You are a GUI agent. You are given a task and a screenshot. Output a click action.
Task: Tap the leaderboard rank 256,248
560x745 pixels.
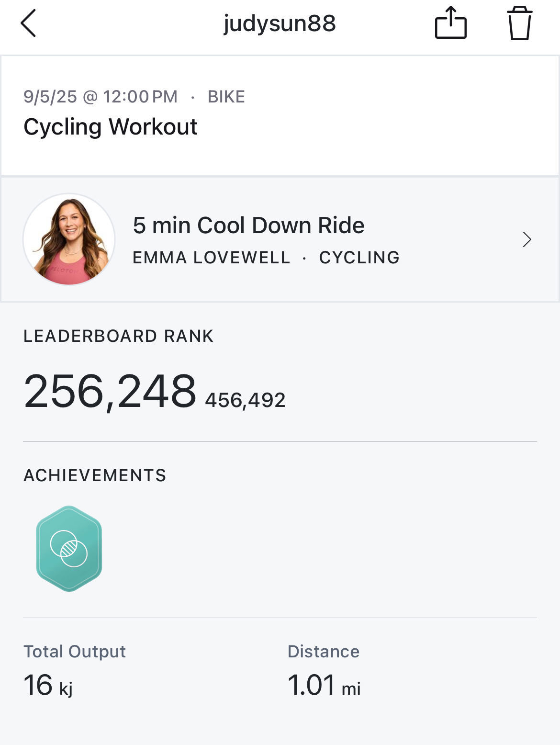[110, 392]
